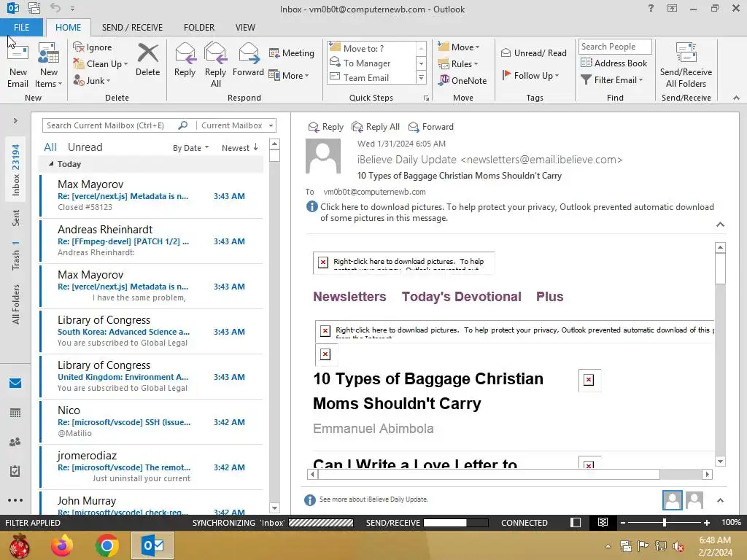The width and height of the screenshot is (747, 560).
Task: Click the info icon to download pictures
Action: [312, 206]
